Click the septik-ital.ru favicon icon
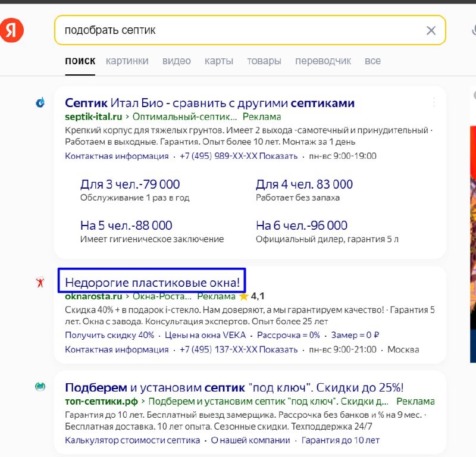This screenshot has height=457, width=476. (x=39, y=103)
